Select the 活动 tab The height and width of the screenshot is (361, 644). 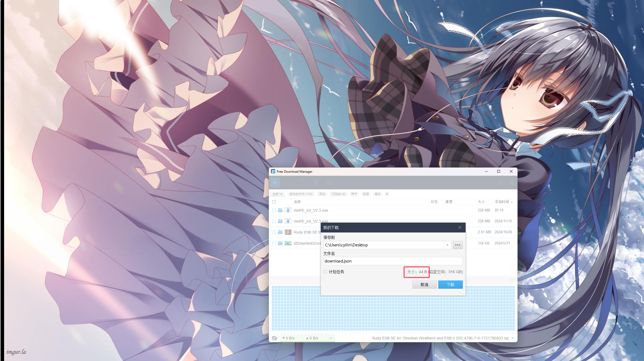pyautogui.click(x=322, y=194)
